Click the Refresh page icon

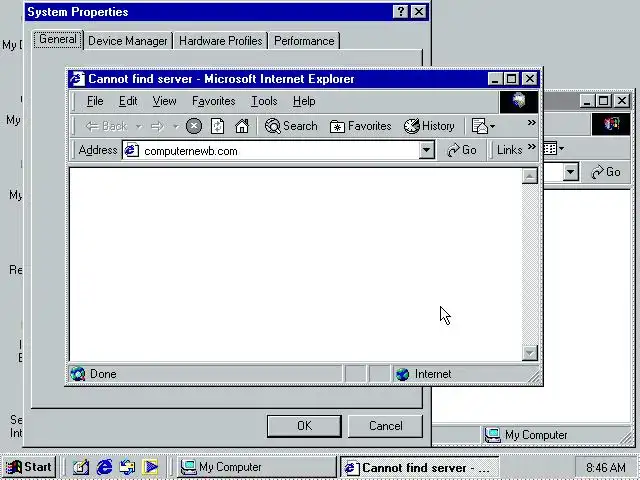click(x=218, y=126)
